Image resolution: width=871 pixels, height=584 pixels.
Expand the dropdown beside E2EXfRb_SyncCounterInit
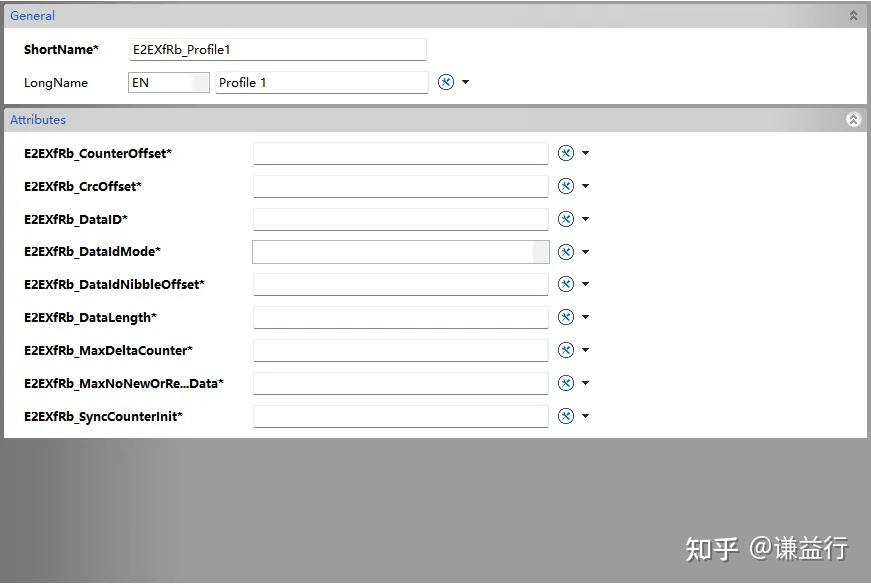pos(586,416)
